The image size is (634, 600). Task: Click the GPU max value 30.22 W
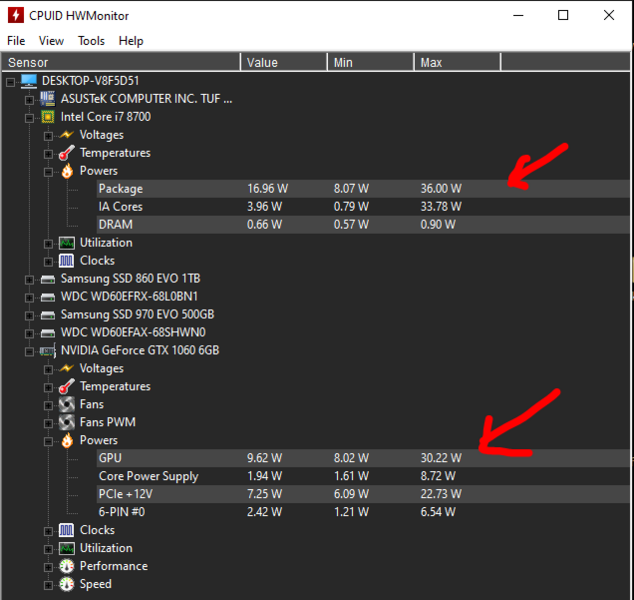point(441,458)
